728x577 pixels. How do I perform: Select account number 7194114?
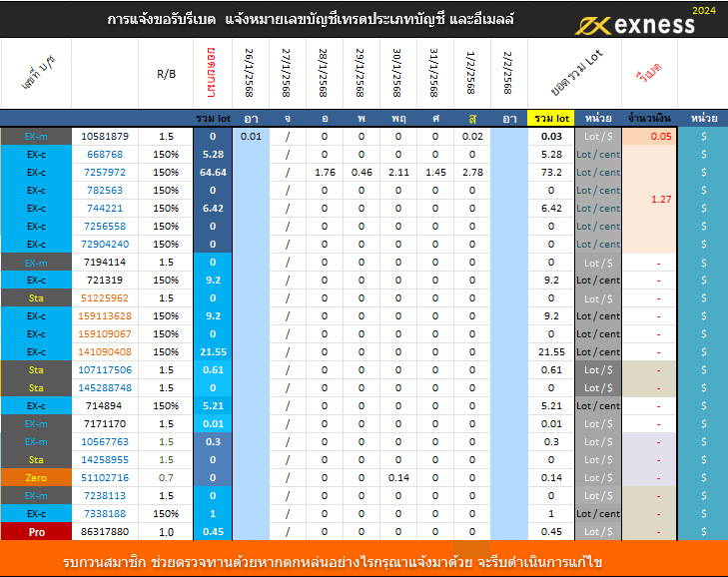pos(105,263)
